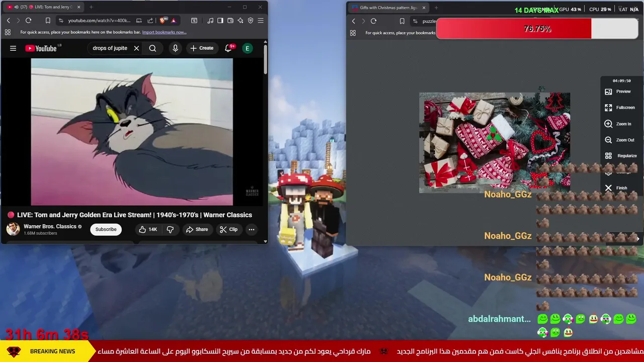This screenshot has width=644, height=362.
Task: Subscribe to Warner Bros. Classics
Action: [x=106, y=229]
